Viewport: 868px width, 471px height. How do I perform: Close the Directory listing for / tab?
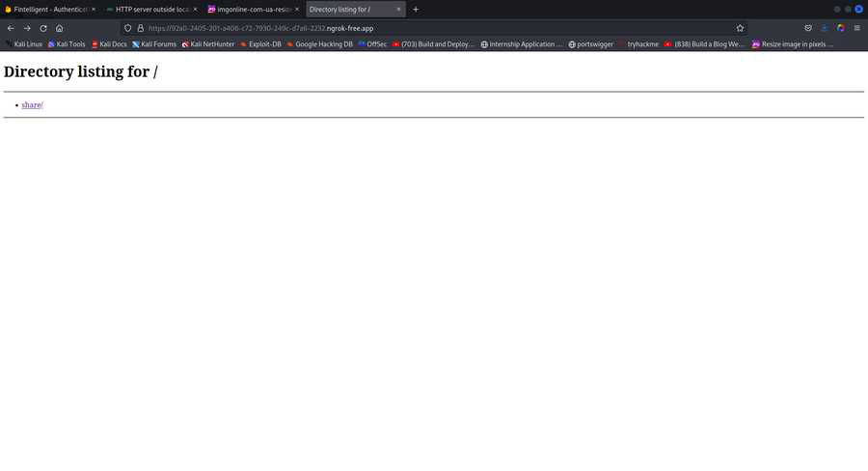(398, 10)
